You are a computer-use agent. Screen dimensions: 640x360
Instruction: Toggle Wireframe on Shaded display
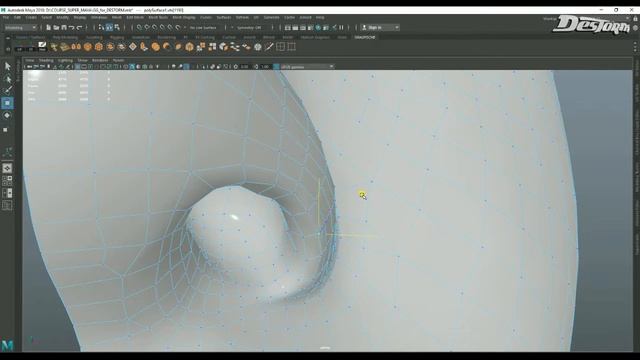click(x=144, y=66)
